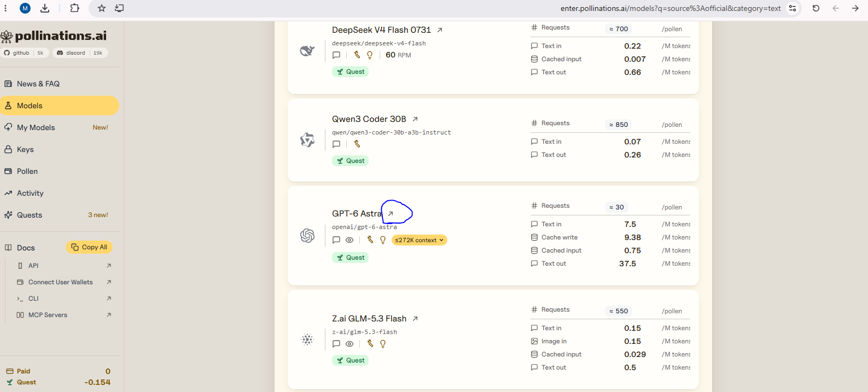
Task: Click the M profile avatar in browser toolbar
Action: coord(25,8)
